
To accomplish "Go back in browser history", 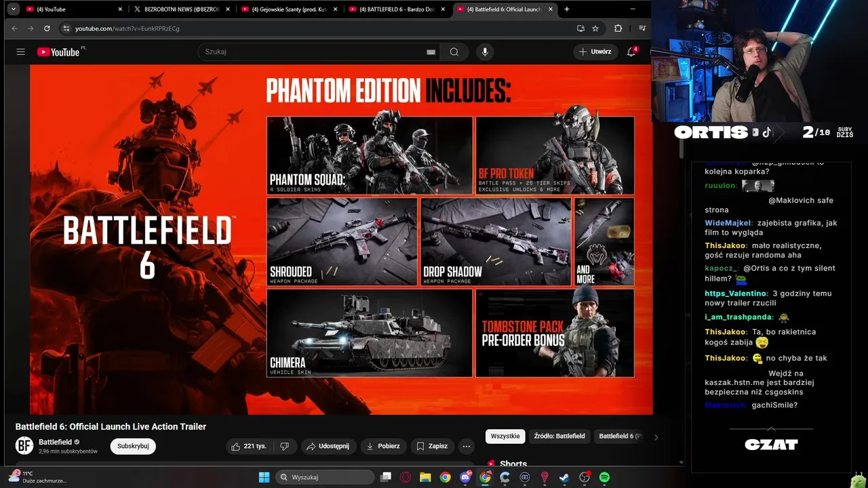I will pyautogui.click(x=14, y=28).
